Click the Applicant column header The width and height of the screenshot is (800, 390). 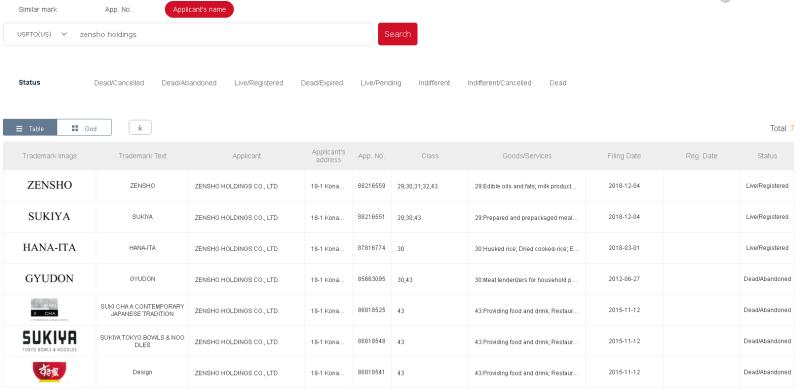[x=246, y=156]
